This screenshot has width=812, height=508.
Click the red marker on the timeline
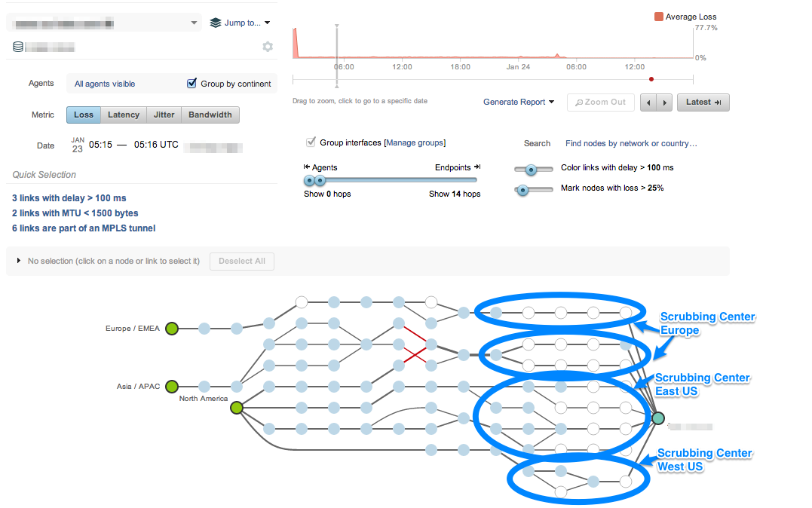(x=651, y=78)
